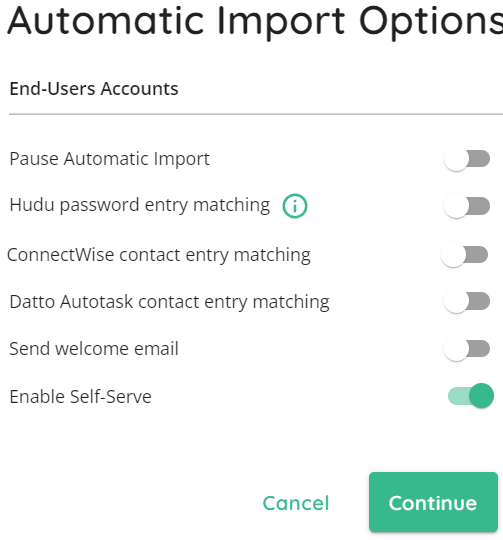Switch on Send welcome email

(467, 349)
